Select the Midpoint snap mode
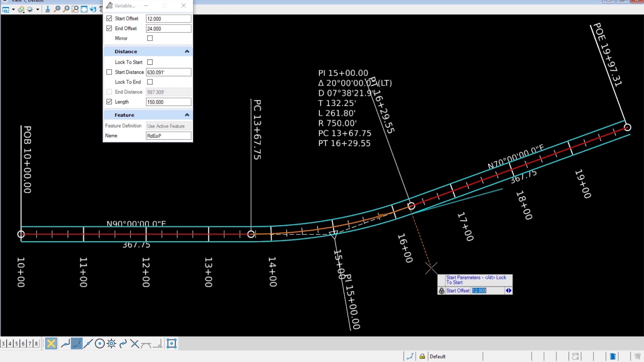 click(88, 344)
